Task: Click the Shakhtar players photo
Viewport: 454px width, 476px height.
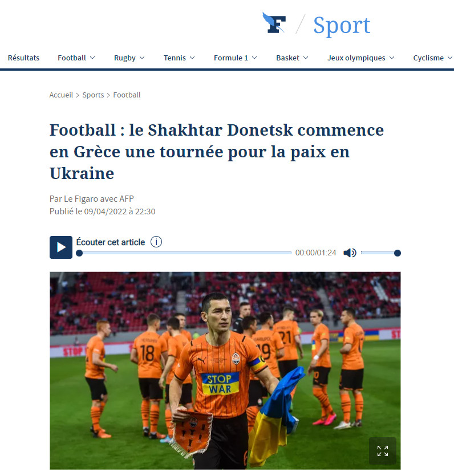Action: pyautogui.click(x=225, y=371)
